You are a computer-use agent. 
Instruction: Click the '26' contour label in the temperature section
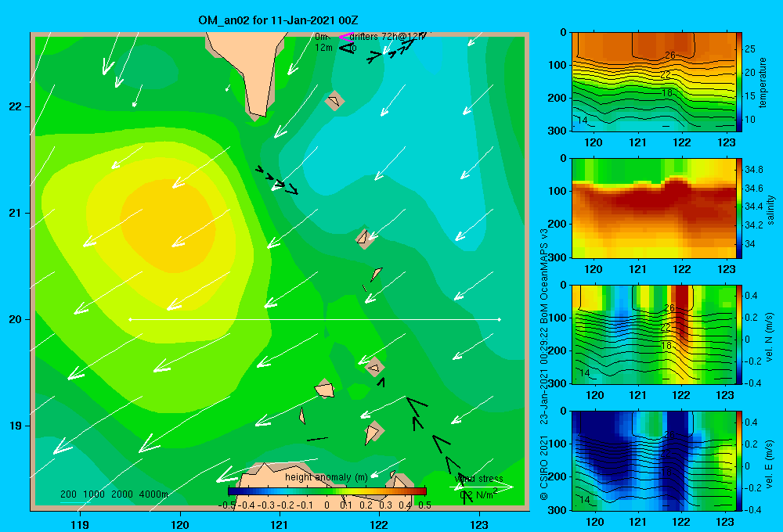[670, 56]
